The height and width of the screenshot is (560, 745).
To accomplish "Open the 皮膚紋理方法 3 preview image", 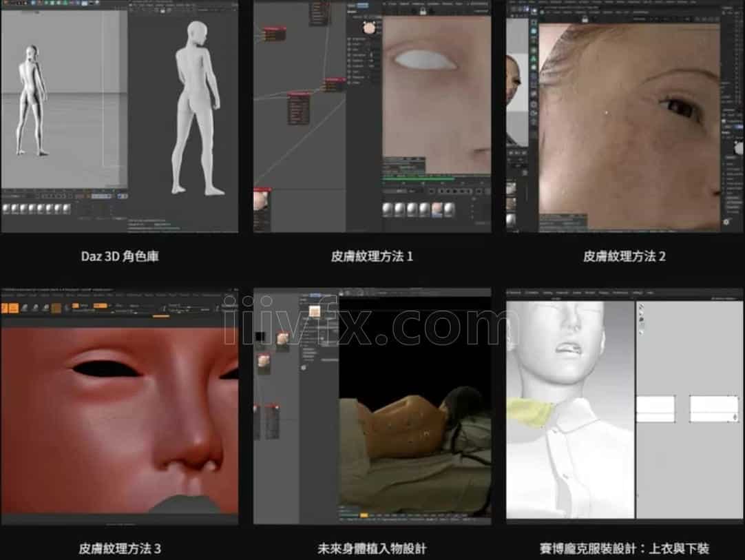I will pyautogui.click(x=119, y=406).
